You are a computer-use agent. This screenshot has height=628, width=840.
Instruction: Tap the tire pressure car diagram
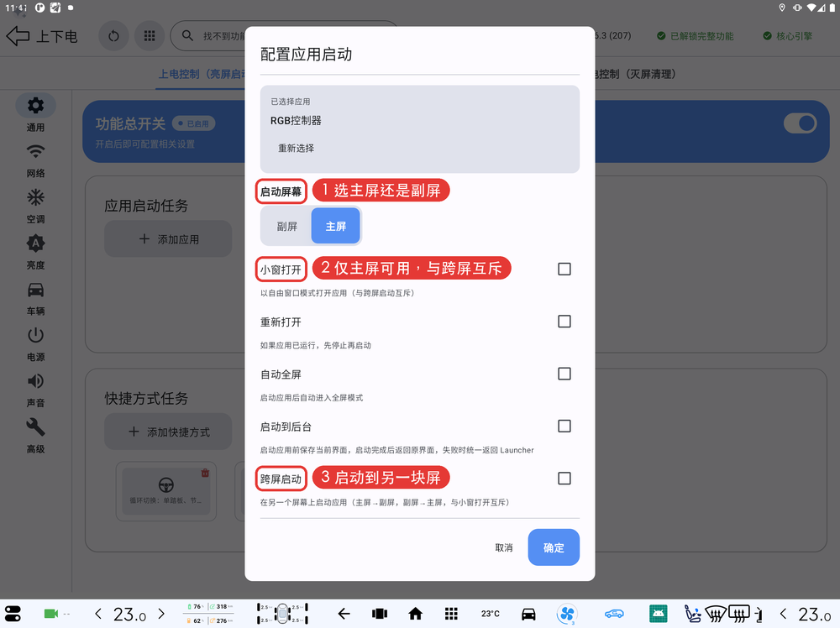coord(282,614)
